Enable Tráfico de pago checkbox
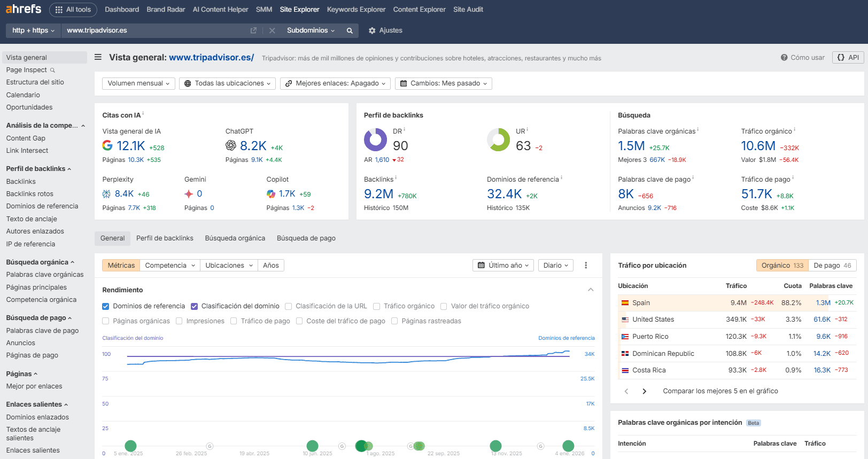868x459 pixels. pos(234,321)
